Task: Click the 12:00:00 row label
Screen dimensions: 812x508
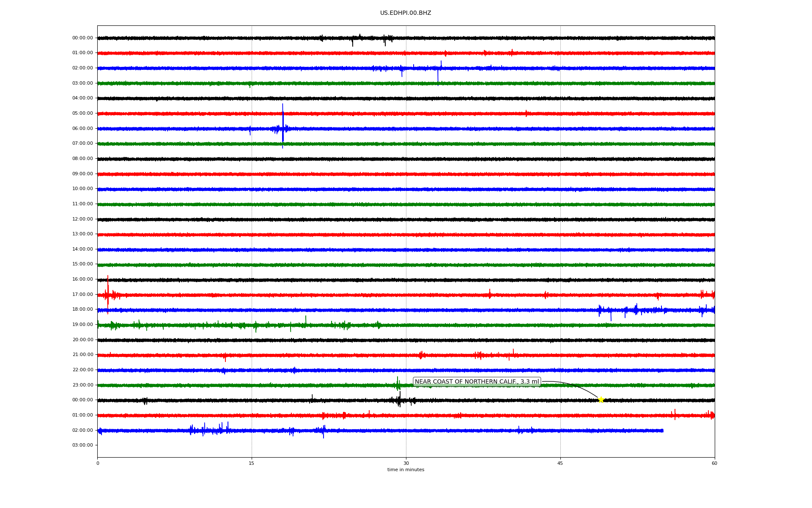Action: [82, 219]
